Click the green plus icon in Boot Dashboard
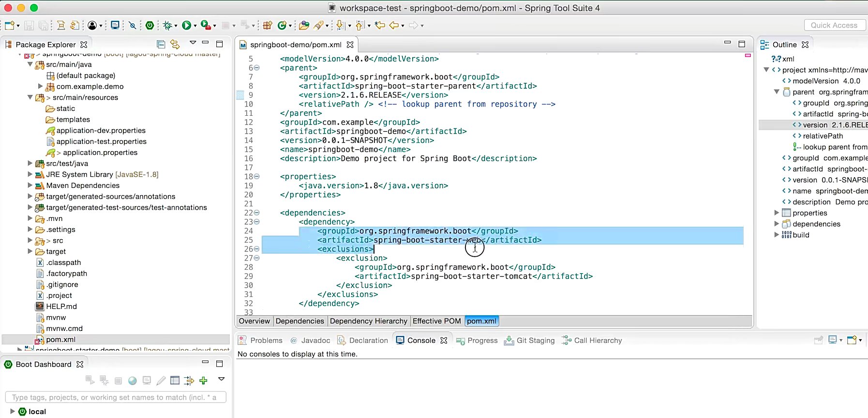Image resolution: width=868 pixels, height=418 pixels. pos(203,381)
